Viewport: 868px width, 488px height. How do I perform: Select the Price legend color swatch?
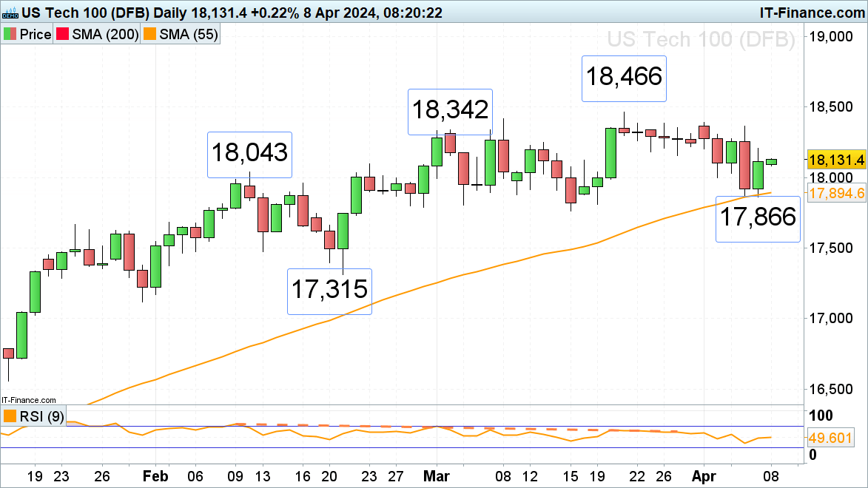(x=10, y=34)
